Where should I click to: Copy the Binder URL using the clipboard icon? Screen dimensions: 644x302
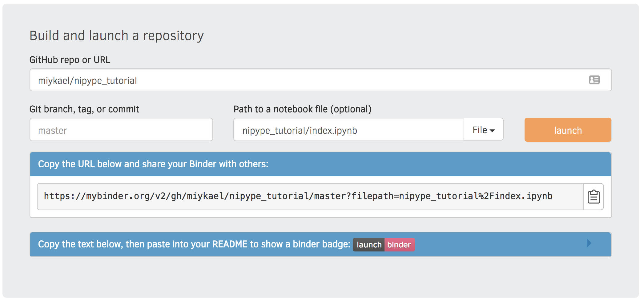tap(593, 196)
